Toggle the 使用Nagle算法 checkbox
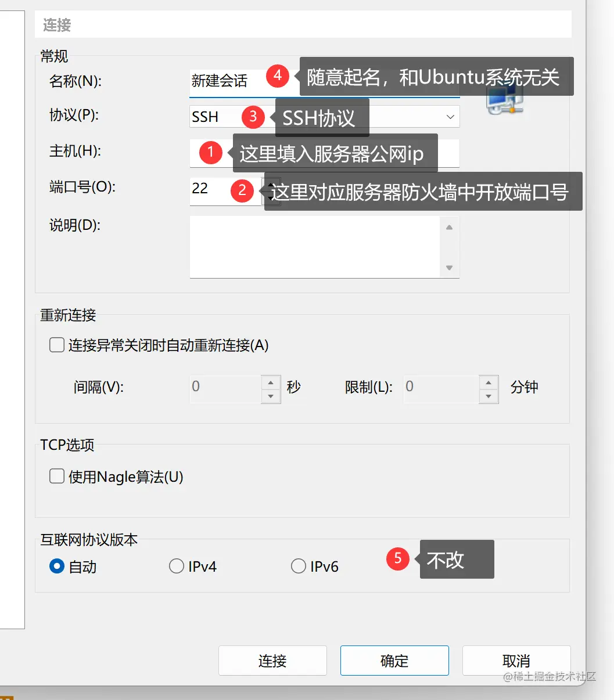Viewport: 614px width, 700px height. pos(57,477)
